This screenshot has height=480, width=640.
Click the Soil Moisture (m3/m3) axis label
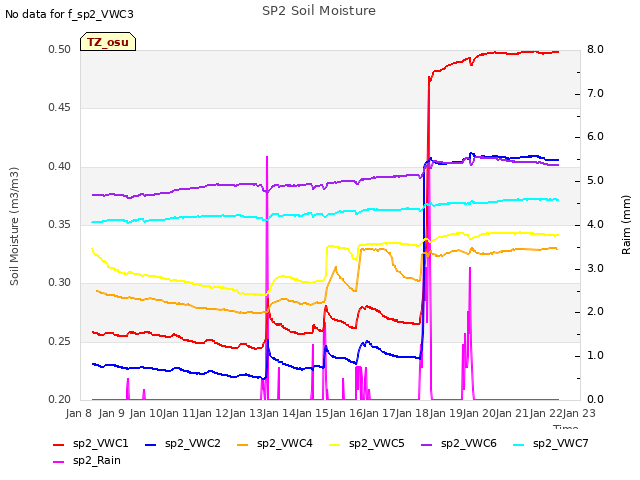pyautogui.click(x=14, y=226)
